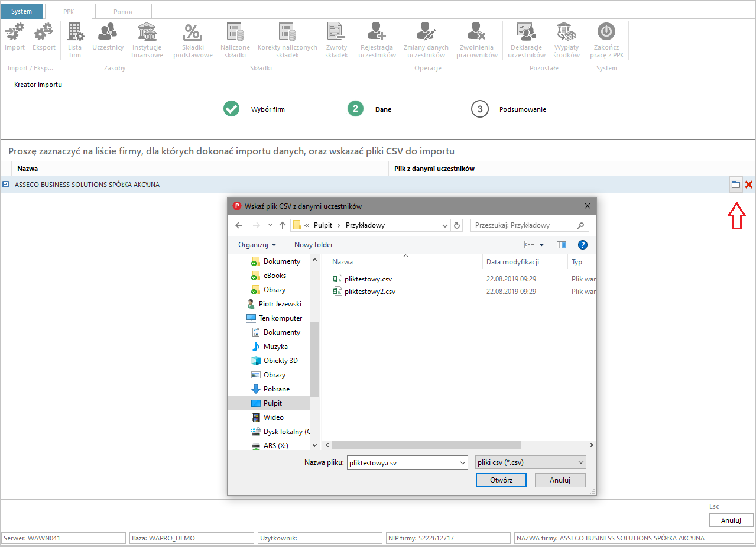Open Instytucje finansowe ribbon icon

(147, 40)
